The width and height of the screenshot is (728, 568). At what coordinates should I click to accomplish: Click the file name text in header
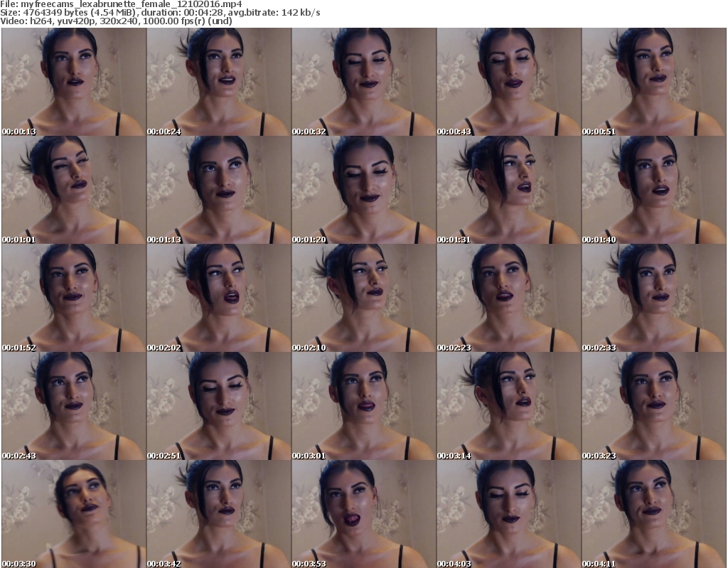122,4
